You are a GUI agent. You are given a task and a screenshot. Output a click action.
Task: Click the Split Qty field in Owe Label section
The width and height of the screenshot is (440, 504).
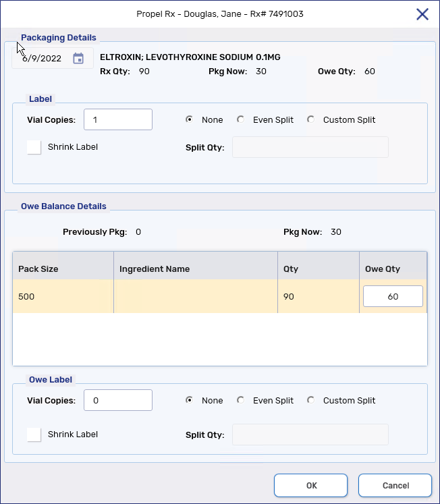point(310,435)
